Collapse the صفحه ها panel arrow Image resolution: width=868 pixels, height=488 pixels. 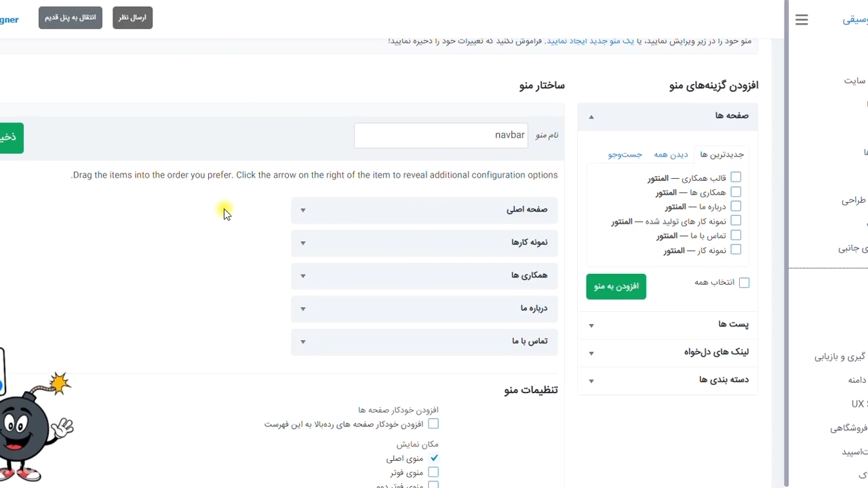(x=591, y=117)
